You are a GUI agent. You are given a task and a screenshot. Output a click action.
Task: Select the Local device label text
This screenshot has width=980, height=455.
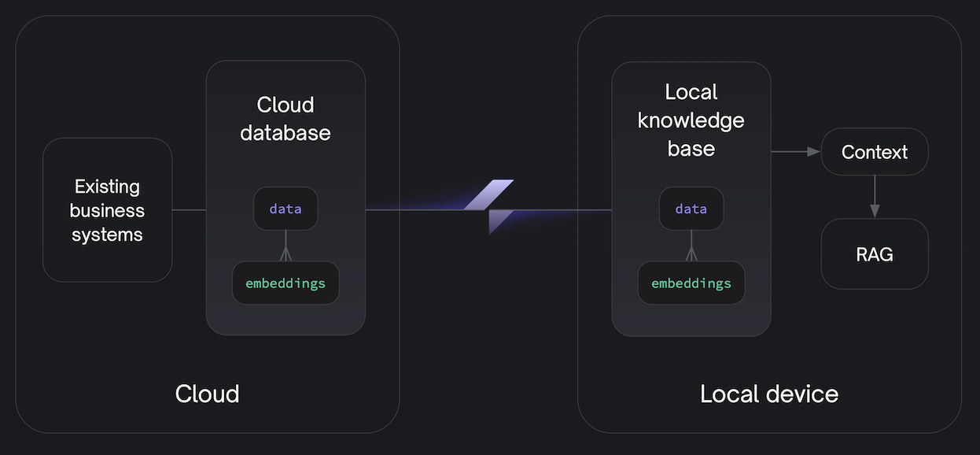pos(768,394)
